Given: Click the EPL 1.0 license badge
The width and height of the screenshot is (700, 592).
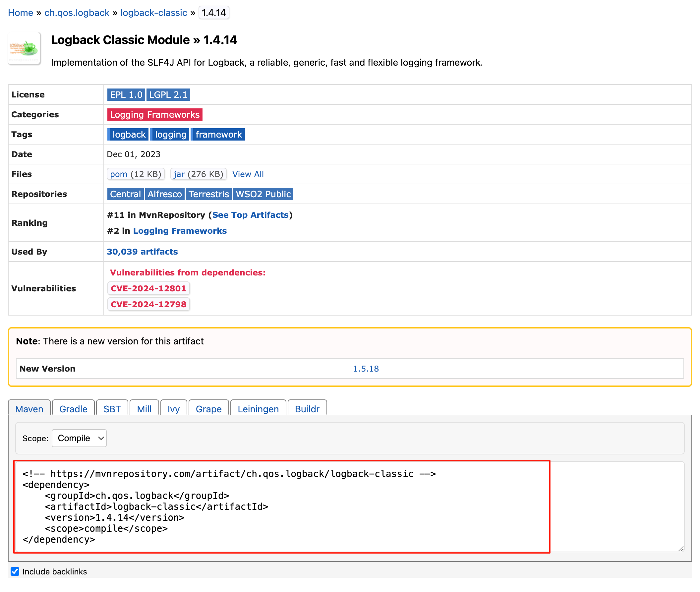Looking at the screenshot, I should [126, 95].
